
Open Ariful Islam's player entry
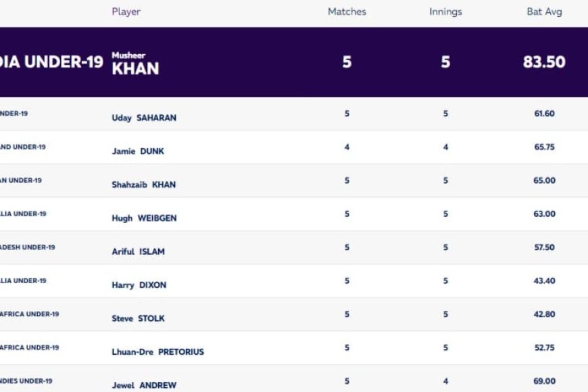coord(138,251)
